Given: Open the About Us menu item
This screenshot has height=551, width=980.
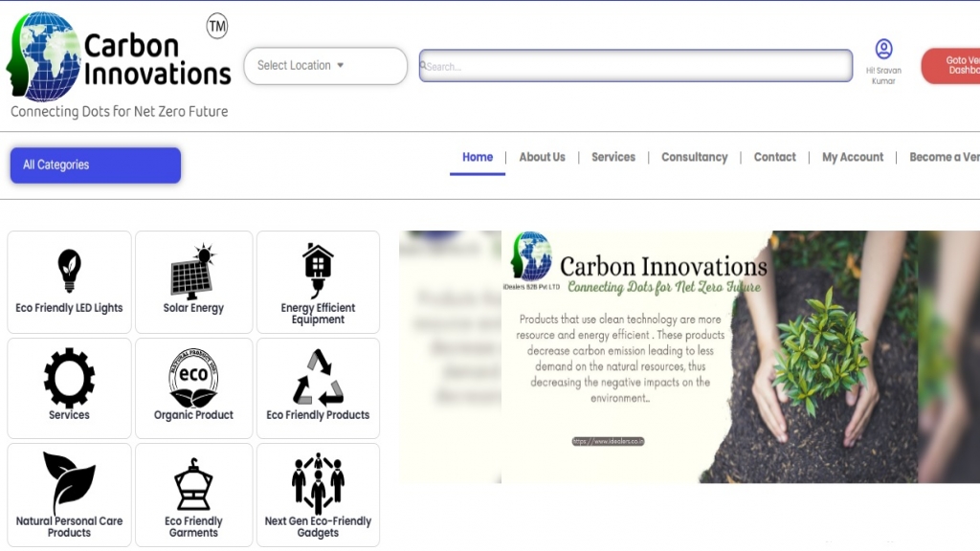Looking at the screenshot, I should click(542, 158).
